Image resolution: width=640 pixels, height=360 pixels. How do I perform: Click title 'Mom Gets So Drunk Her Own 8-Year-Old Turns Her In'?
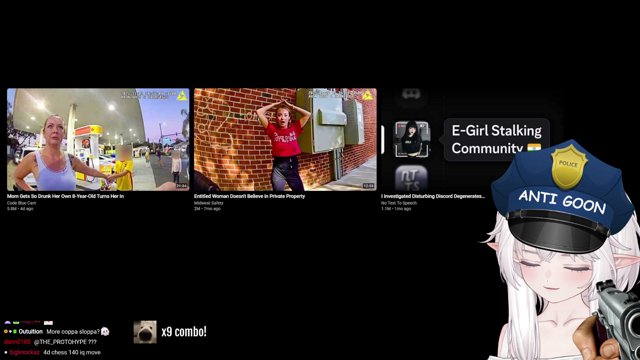pyautogui.click(x=65, y=196)
